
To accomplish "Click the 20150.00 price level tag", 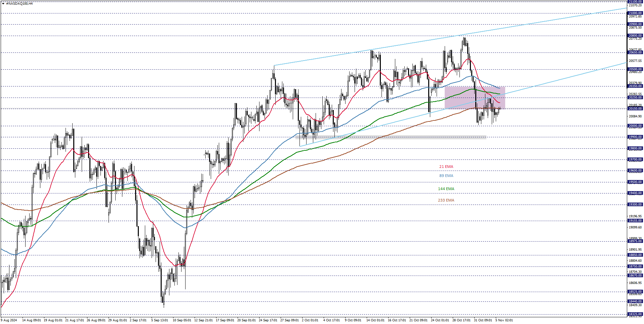I will click(x=635, y=109).
